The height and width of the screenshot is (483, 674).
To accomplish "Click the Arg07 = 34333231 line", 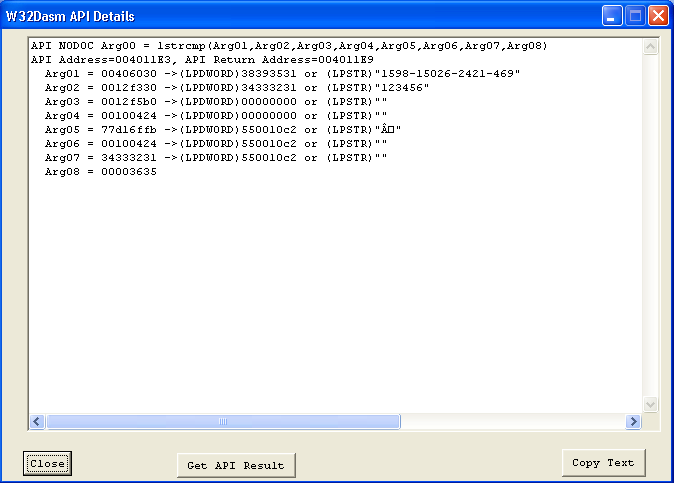I will click(216, 158).
